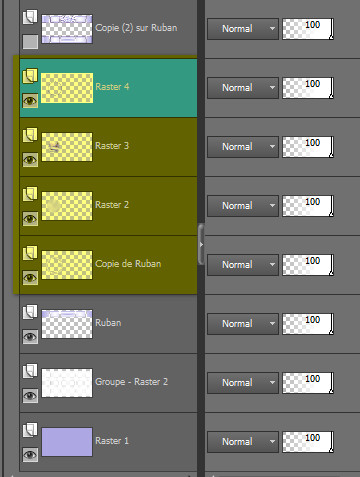Hide the Raster 4 layer
Image resolution: width=360 pixels, height=477 pixels.
pos(30,100)
